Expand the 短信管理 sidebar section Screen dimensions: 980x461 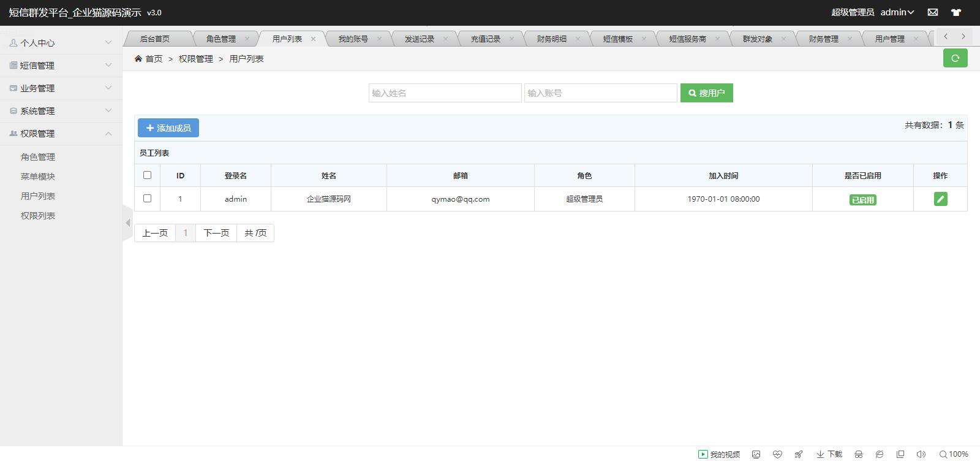[x=61, y=66]
